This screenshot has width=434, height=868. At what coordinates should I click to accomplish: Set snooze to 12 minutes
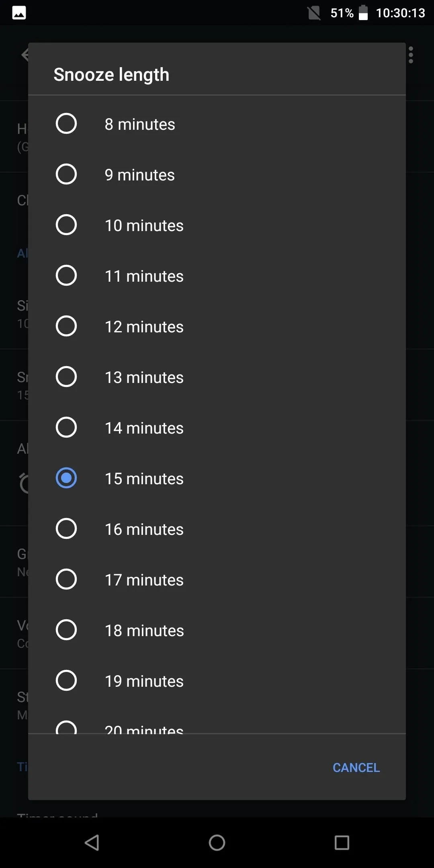(217, 326)
